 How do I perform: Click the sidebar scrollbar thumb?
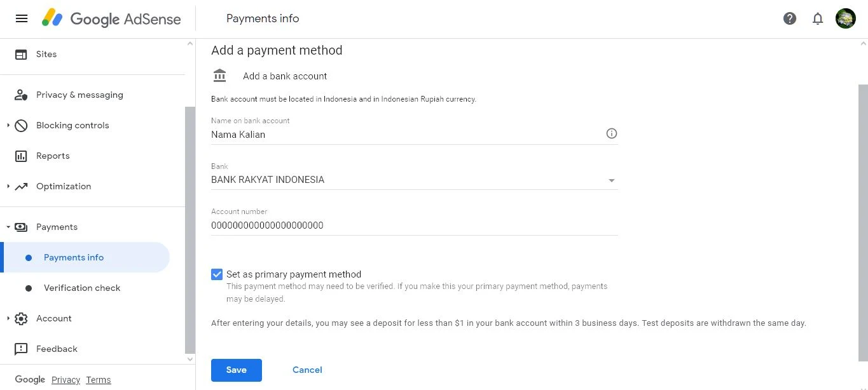pos(189,230)
